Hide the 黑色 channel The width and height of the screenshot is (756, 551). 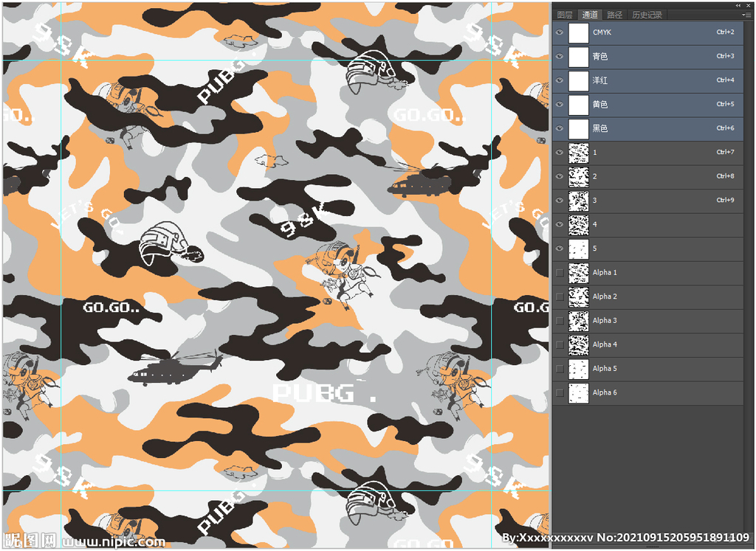560,128
